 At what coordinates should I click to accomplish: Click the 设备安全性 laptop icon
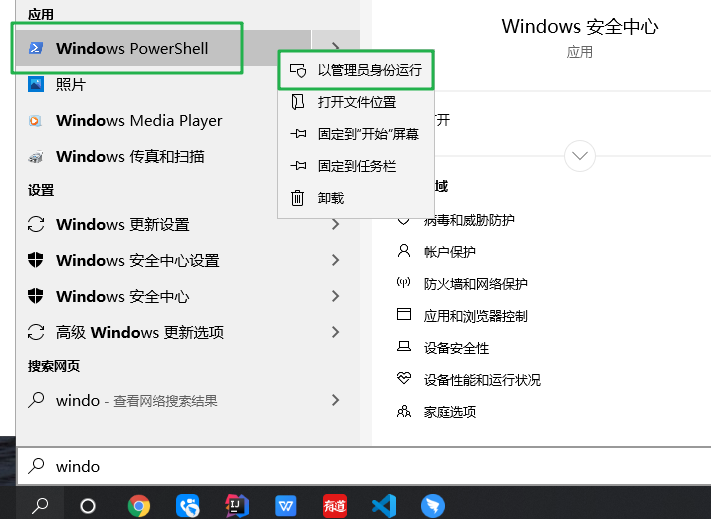click(404, 346)
